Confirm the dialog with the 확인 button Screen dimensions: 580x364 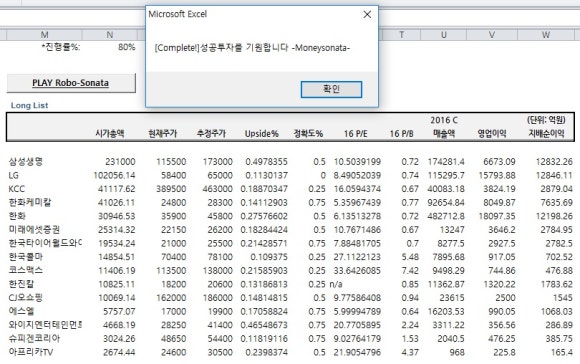click(x=331, y=89)
